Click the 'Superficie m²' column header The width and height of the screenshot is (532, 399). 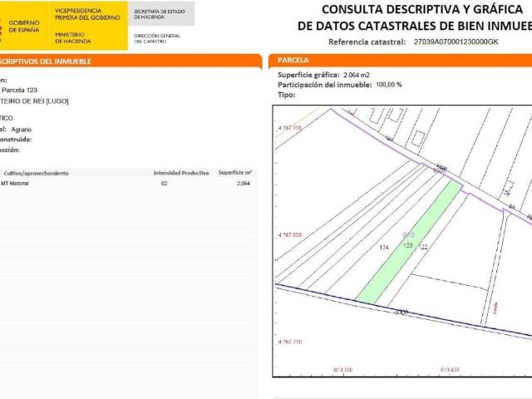pyautogui.click(x=234, y=173)
